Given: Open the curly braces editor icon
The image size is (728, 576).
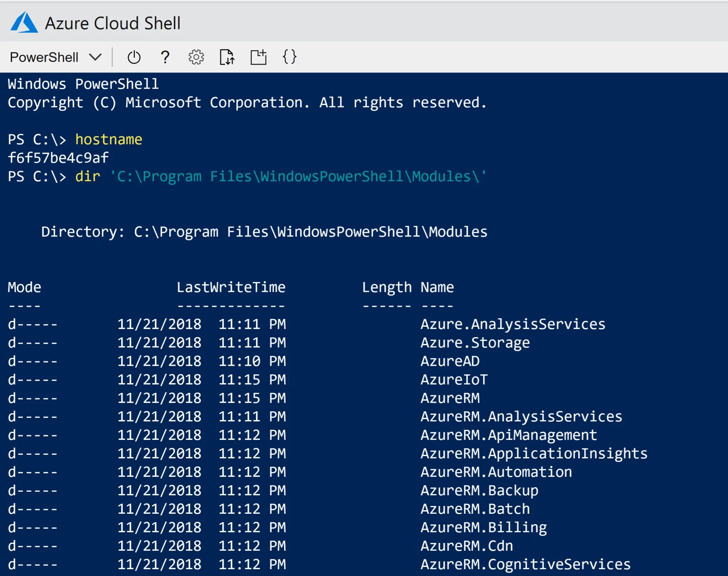Looking at the screenshot, I should pos(289,57).
